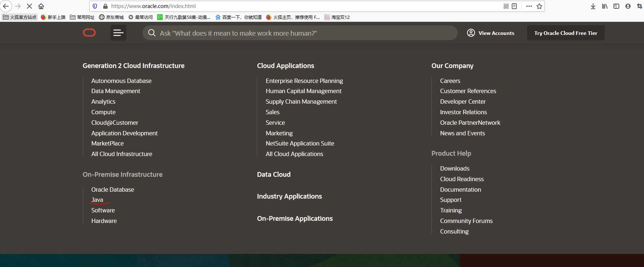This screenshot has width=644, height=267.
Task: Open the tracking protection shield icon
Action: pyautogui.click(x=95, y=6)
